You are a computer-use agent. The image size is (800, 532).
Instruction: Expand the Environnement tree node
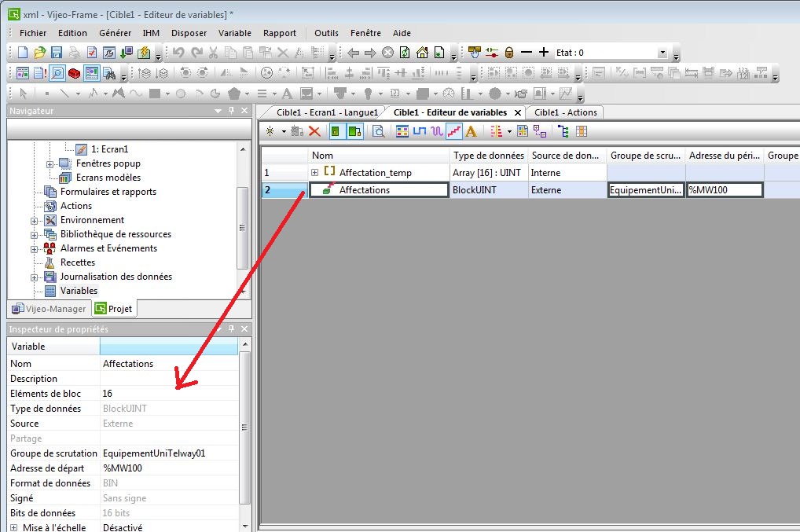tap(35, 220)
